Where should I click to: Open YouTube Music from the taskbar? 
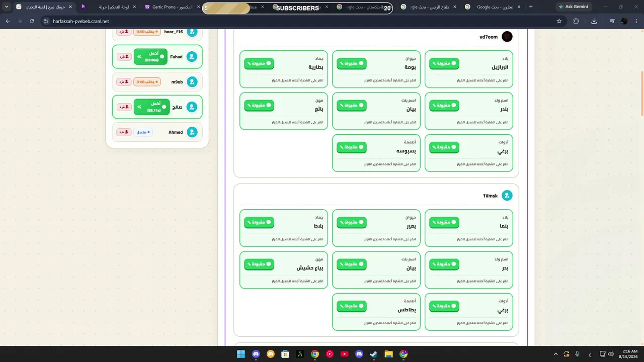pos(330,354)
